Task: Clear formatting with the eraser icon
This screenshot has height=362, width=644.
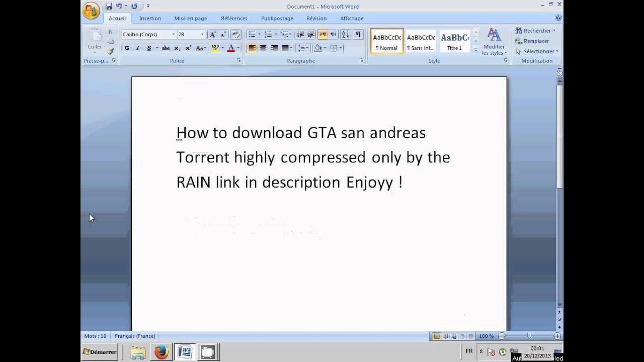Action: [235, 34]
